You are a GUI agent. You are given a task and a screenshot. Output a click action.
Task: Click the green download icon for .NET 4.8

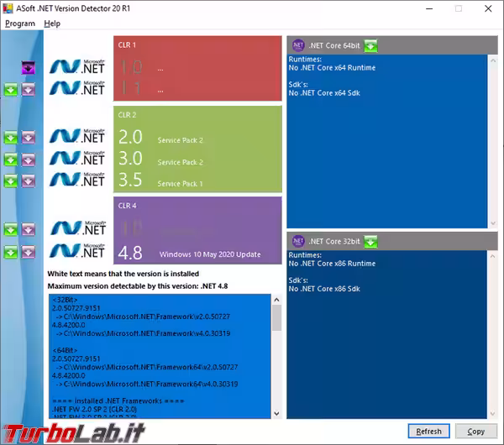click(x=11, y=252)
